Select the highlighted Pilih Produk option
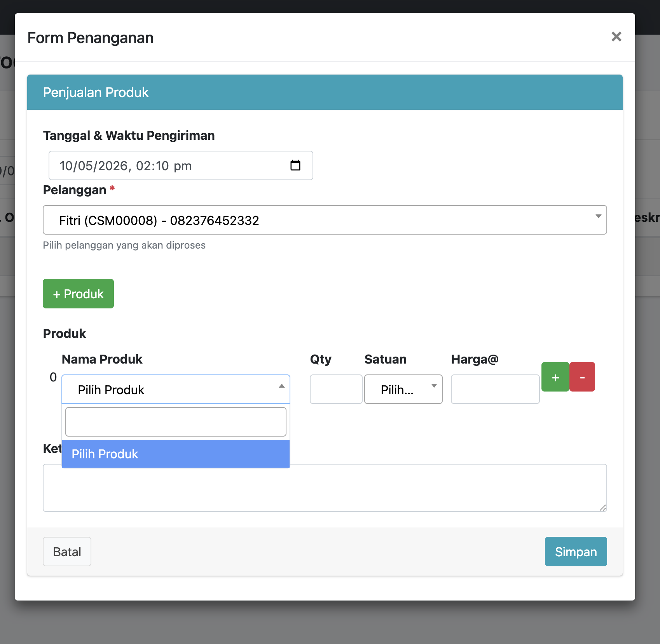The height and width of the screenshot is (644, 660). point(176,454)
